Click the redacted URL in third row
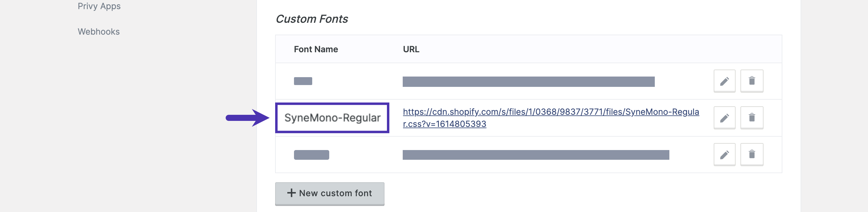 (536, 155)
